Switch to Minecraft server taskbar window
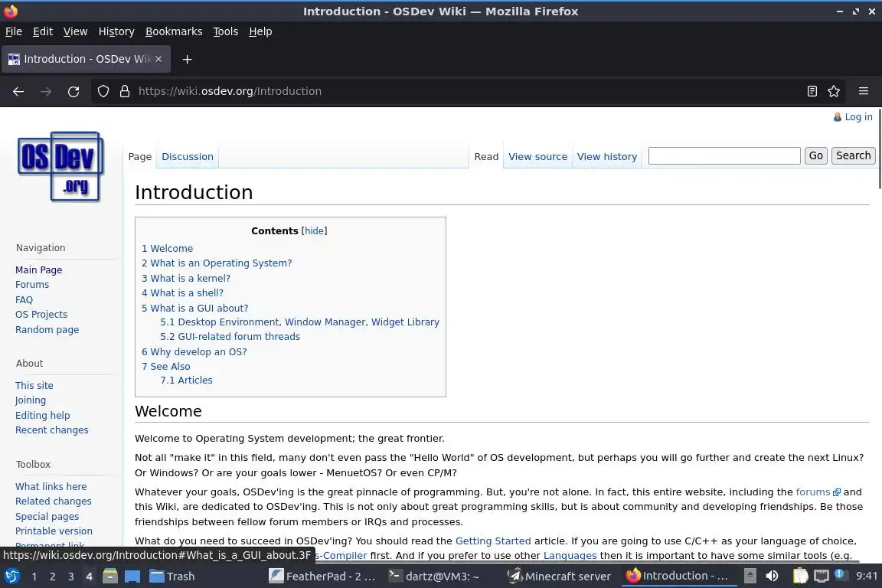This screenshot has height=588, width=882. click(x=559, y=577)
